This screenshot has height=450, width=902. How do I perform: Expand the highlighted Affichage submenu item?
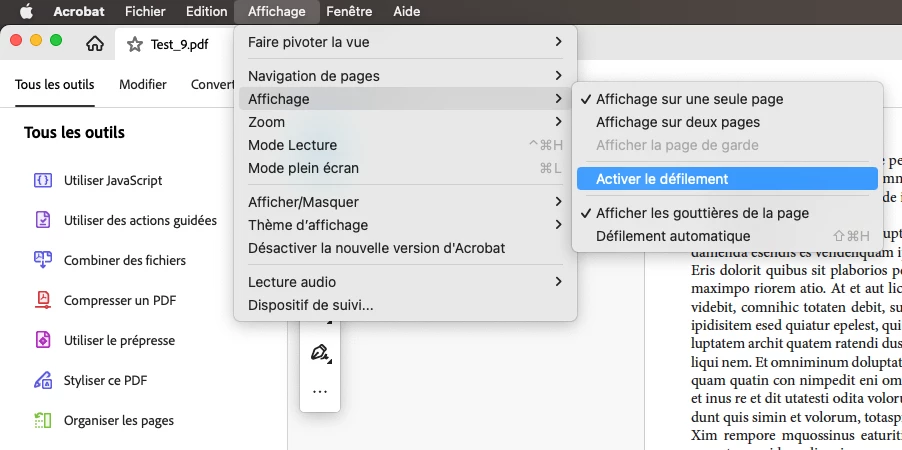click(406, 99)
